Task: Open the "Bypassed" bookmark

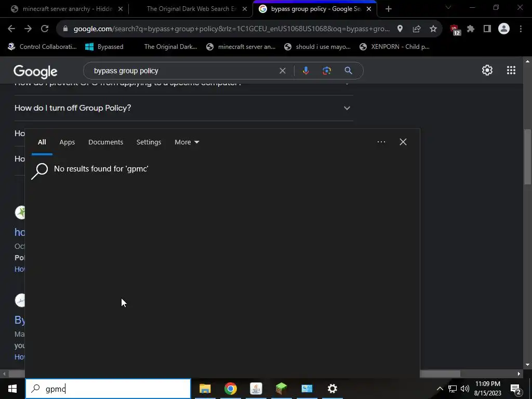Action: [x=104, y=47]
